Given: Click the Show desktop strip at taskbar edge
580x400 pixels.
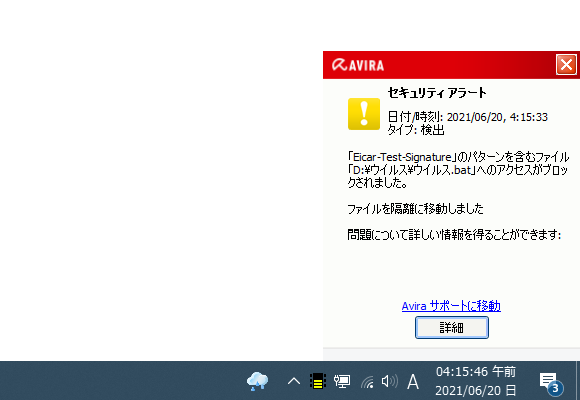Looking at the screenshot, I should pyautogui.click(x=578, y=381).
